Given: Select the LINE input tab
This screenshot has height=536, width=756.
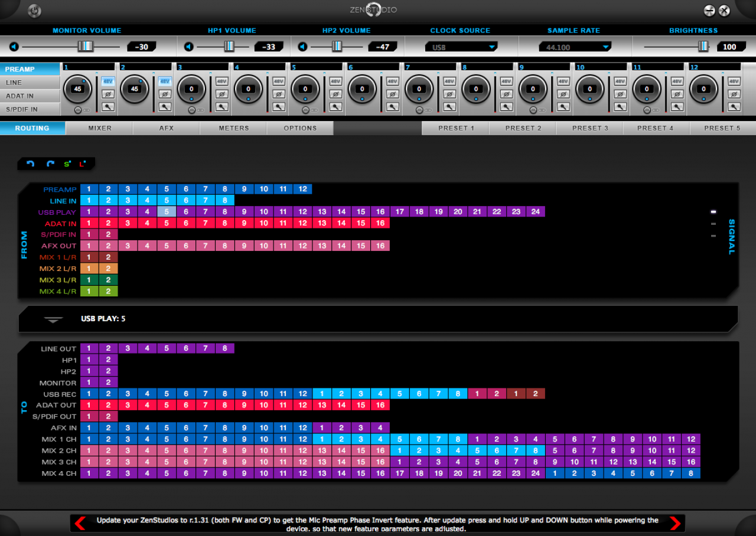Looking at the screenshot, I should tap(30, 83).
